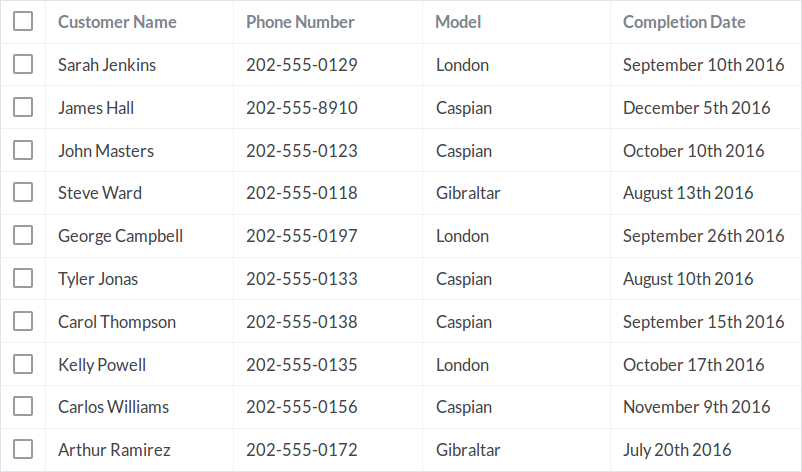Enable the Steve Ward row checkbox

(x=23, y=193)
